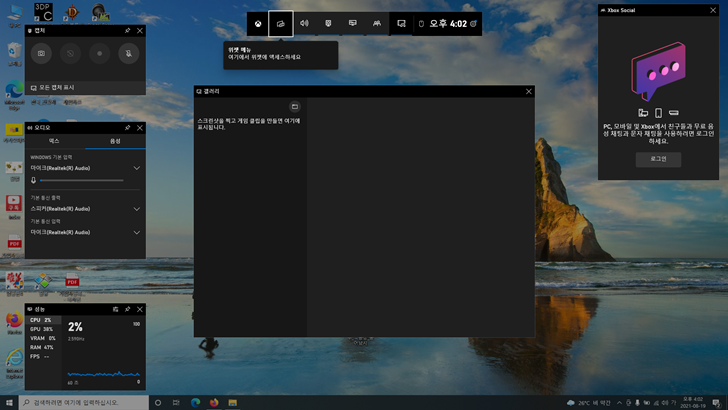This screenshot has height=410, width=728.
Task: Show hidden system tray icons chevron
Action: (x=619, y=403)
